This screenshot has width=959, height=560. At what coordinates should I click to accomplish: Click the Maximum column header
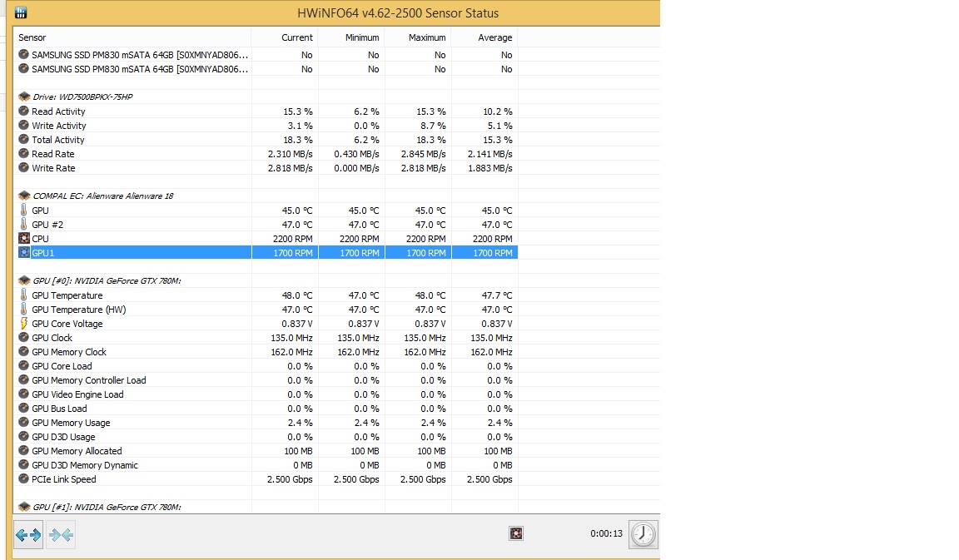click(x=419, y=37)
